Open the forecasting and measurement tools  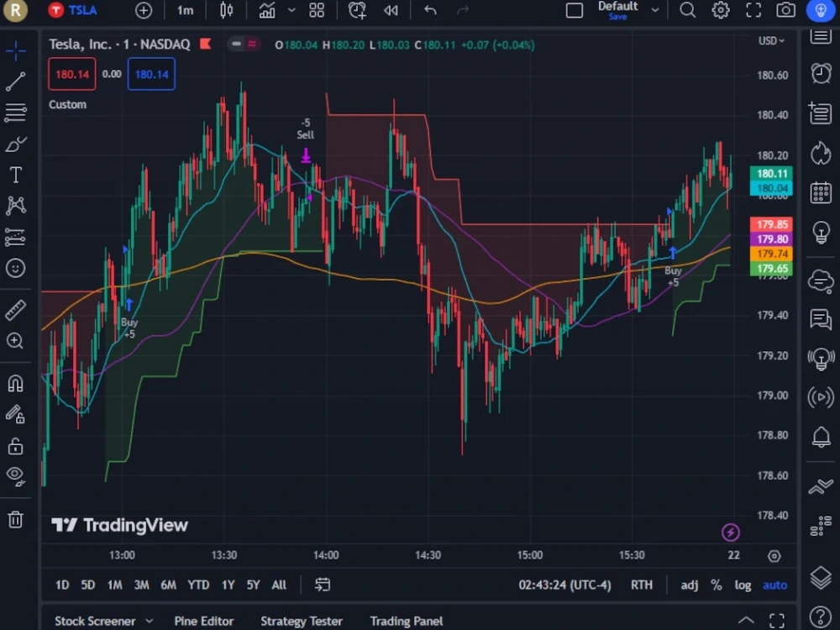pos(15,237)
